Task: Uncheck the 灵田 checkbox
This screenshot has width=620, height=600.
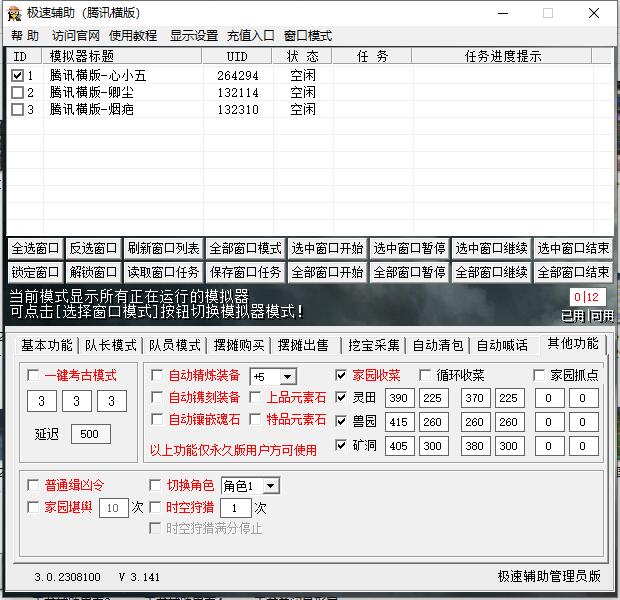Action: click(x=341, y=397)
